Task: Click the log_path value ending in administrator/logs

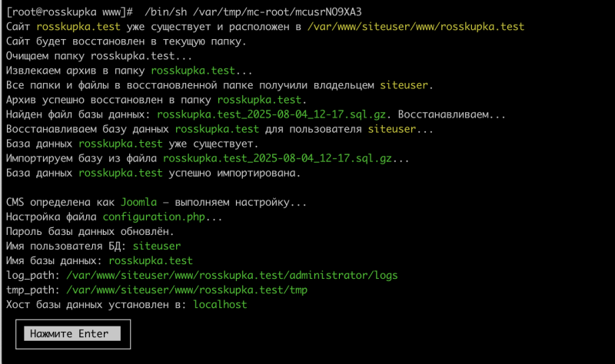Action: pos(232,276)
